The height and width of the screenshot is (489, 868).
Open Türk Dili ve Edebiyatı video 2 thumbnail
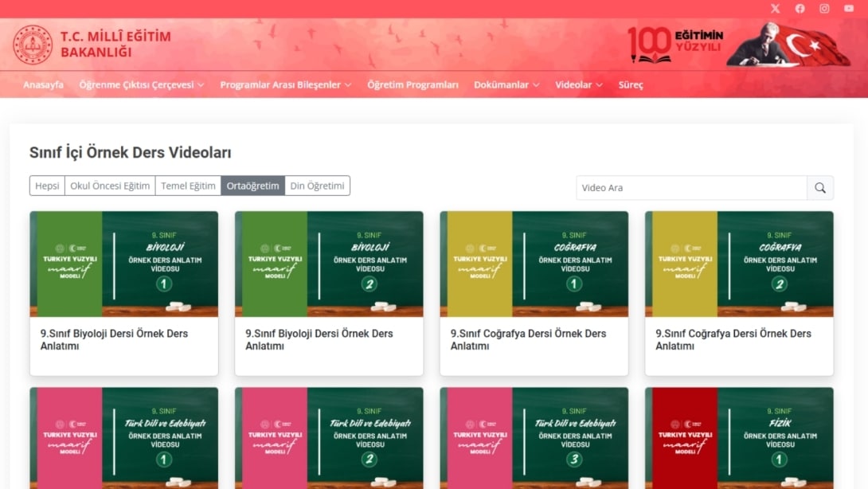pyautogui.click(x=329, y=438)
